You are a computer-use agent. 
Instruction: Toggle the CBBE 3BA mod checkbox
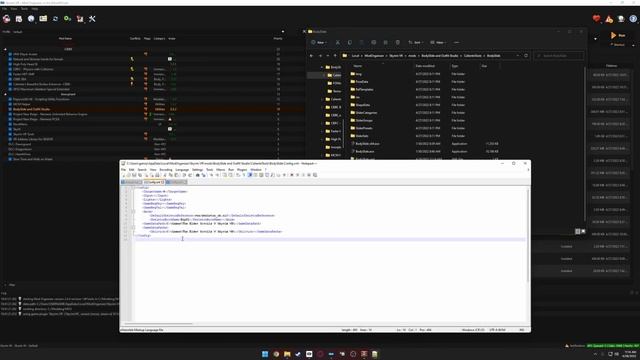point(10,79)
